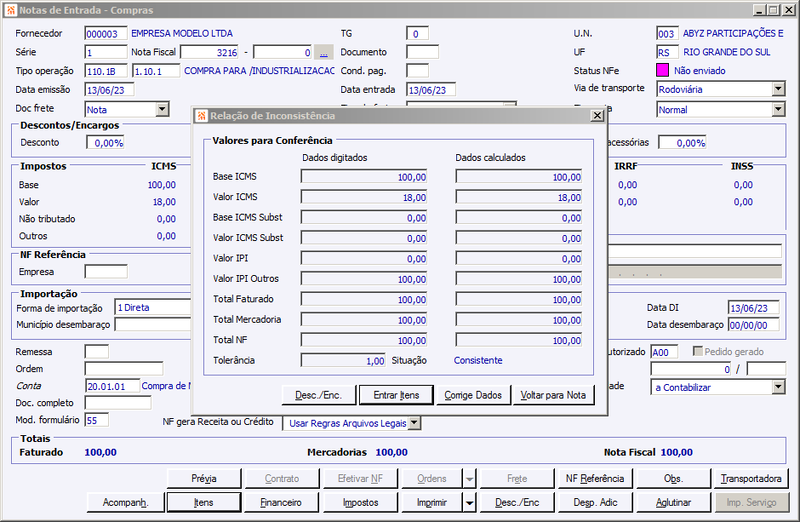Open Desc./Enc. in the inconsistency dialog

[318, 395]
